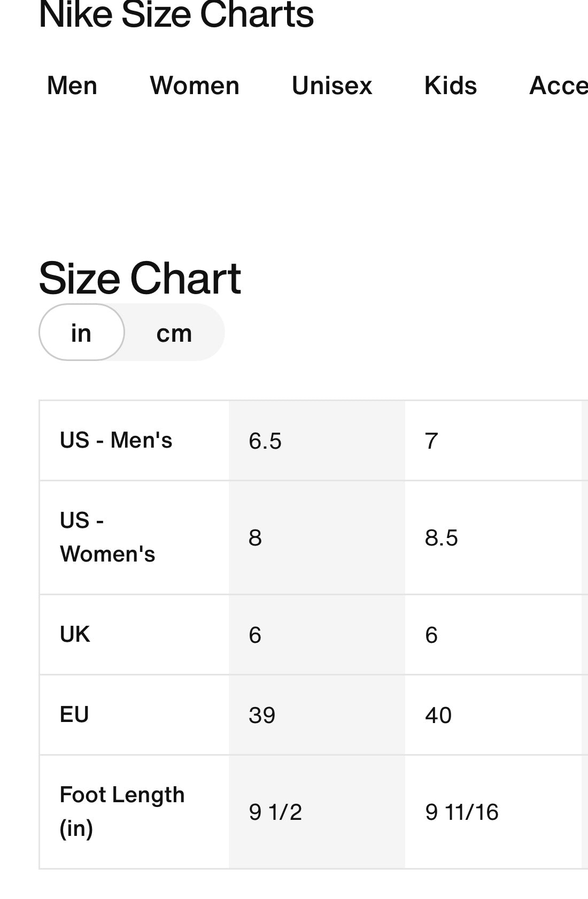This screenshot has width=588, height=899.
Task: Click the 9 1/2 foot length cell
Action: point(317,812)
